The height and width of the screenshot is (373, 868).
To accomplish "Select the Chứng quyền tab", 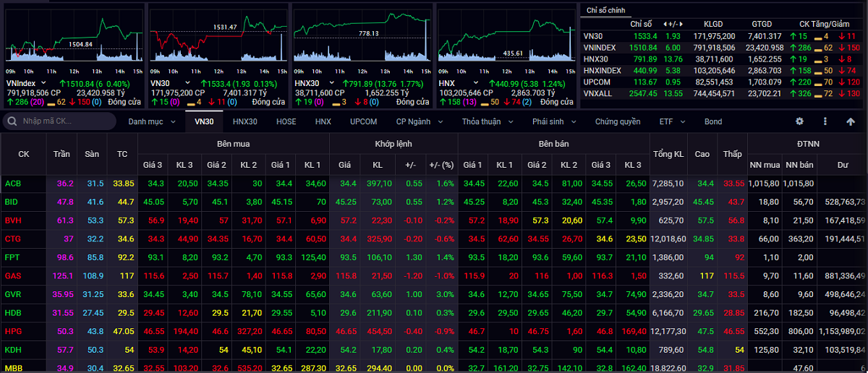I will (617, 121).
